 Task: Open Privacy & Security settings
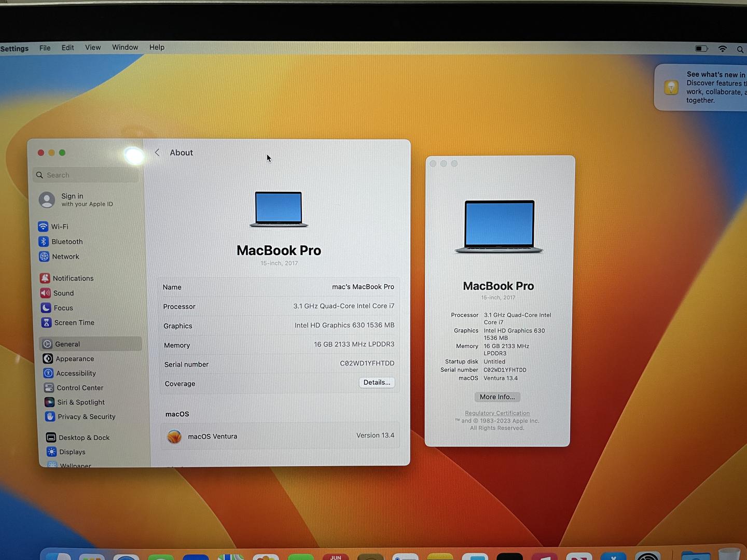pos(87,416)
